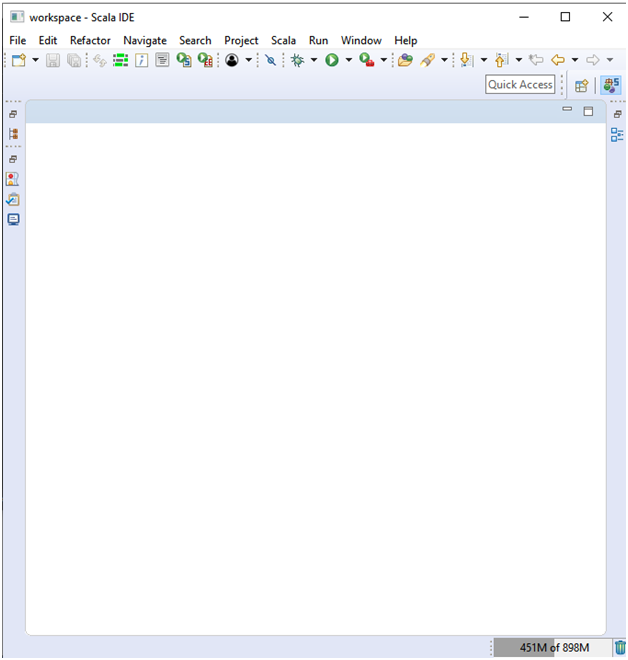Screen dimensions: 628x660
Task: Open the Debug dropdown arrow
Action: pyautogui.click(x=314, y=60)
